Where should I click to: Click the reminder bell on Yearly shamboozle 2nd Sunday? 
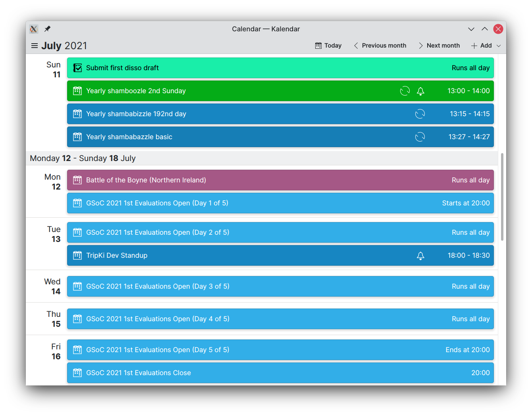click(420, 91)
